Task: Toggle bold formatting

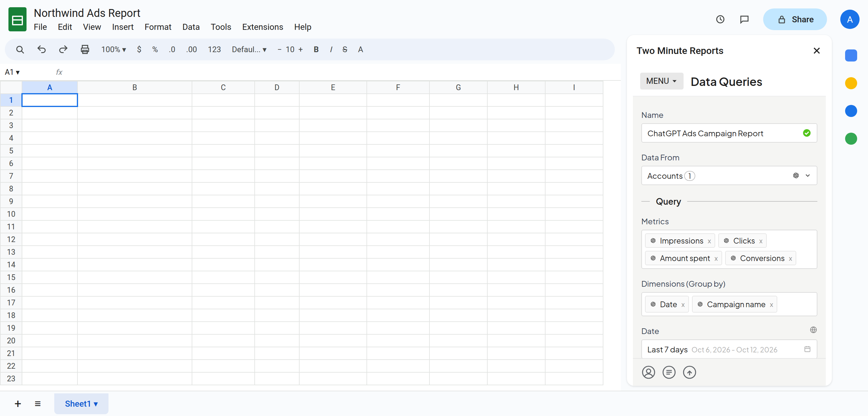Action: click(x=316, y=49)
